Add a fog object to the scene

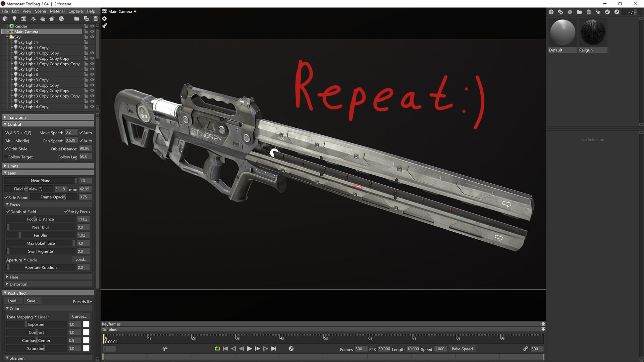click(43, 19)
